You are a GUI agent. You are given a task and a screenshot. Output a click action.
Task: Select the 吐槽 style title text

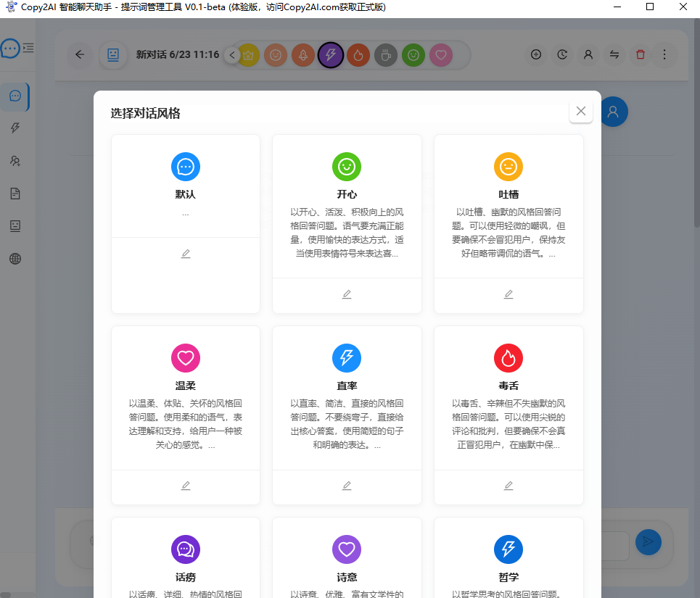click(x=508, y=194)
